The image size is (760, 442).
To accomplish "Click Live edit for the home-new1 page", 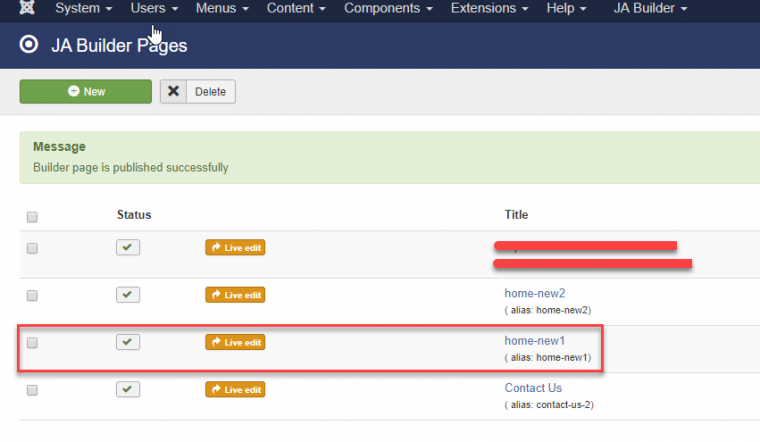I will pyautogui.click(x=235, y=342).
